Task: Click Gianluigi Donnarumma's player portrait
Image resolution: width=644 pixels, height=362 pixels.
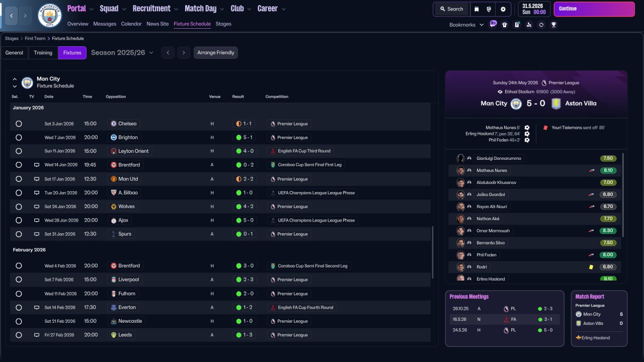Action: click(460, 158)
